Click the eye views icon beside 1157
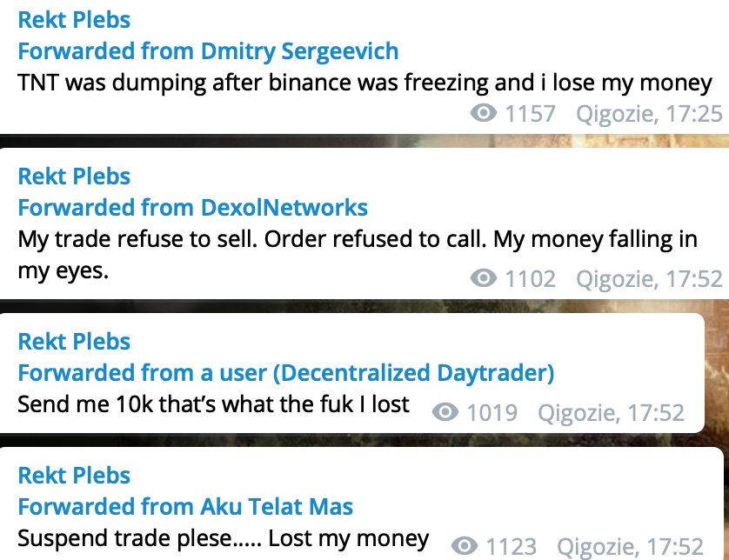The width and height of the screenshot is (729, 560). (484, 113)
